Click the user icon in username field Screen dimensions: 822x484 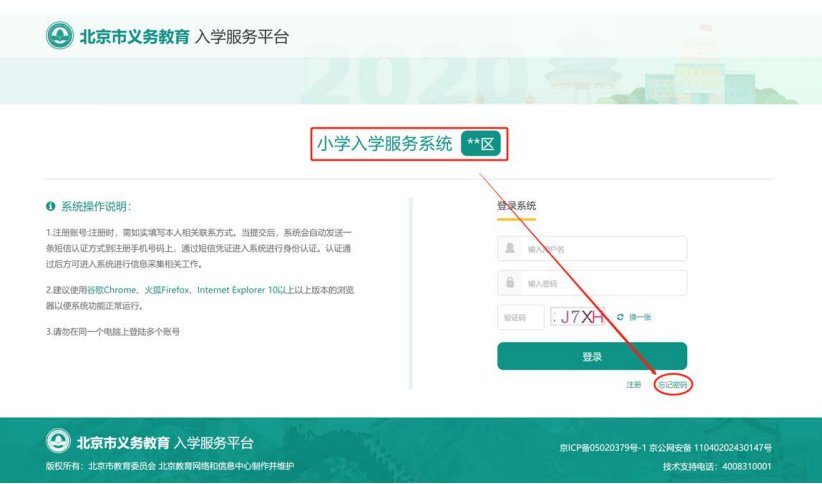click(510, 249)
